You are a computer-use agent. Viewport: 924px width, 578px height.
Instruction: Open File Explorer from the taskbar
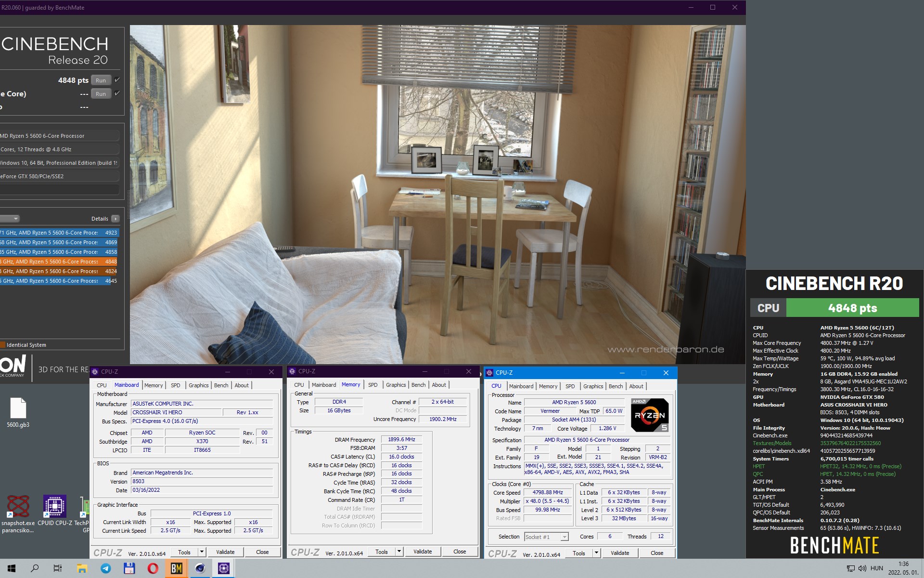[x=82, y=568]
